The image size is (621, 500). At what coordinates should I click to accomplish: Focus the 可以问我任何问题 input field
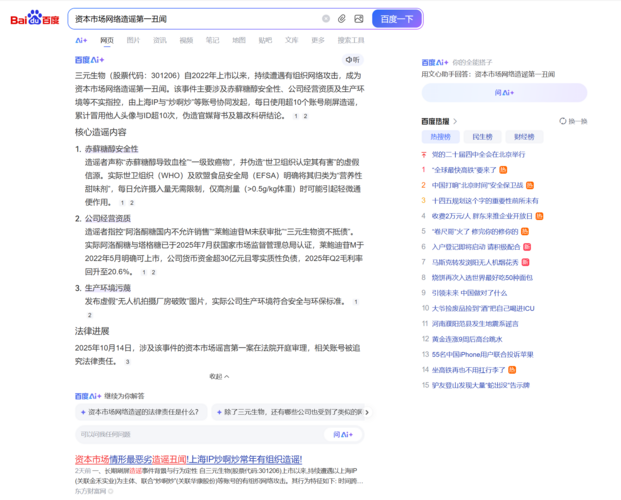tap(200, 434)
